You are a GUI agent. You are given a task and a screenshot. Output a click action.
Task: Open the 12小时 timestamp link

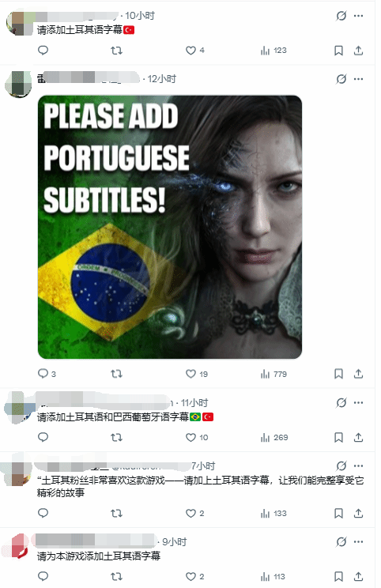pyautogui.click(x=161, y=79)
